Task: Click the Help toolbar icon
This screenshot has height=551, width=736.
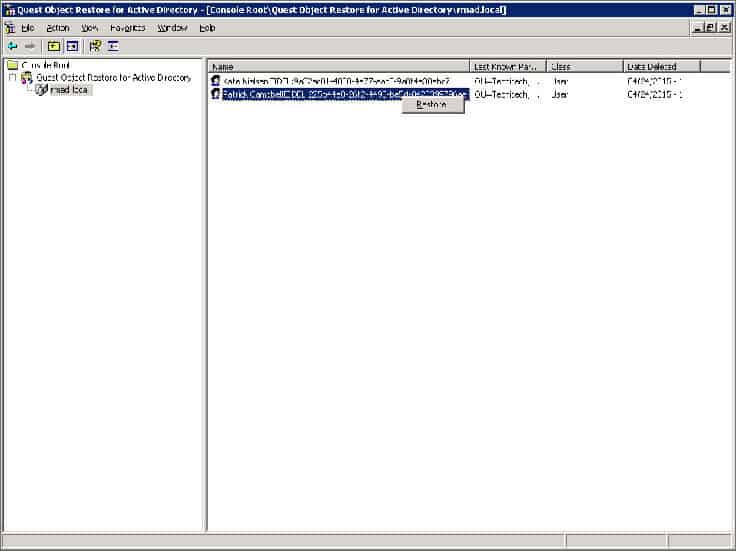Action: tap(95, 46)
